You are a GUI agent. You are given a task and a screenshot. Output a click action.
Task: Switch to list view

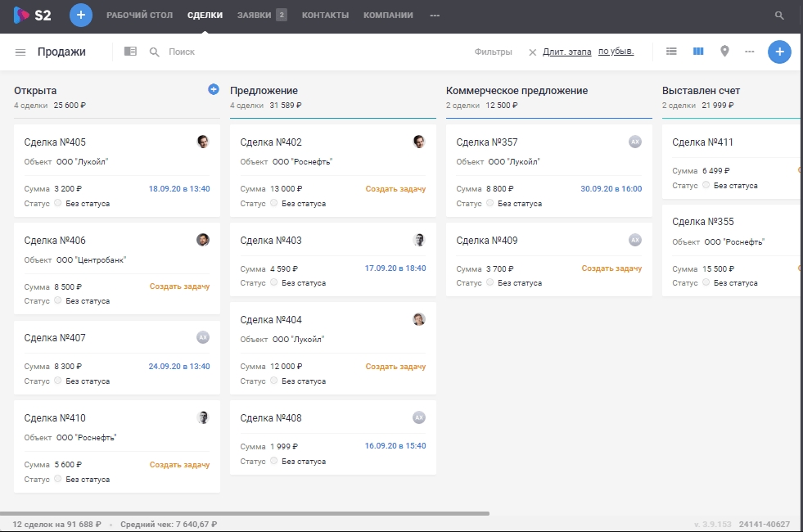[x=671, y=52]
